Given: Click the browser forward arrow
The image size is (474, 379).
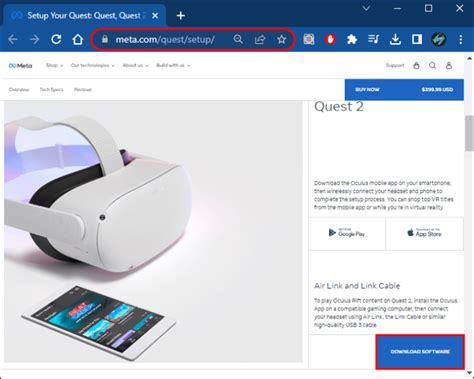Looking at the screenshot, I should (x=34, y=40).
